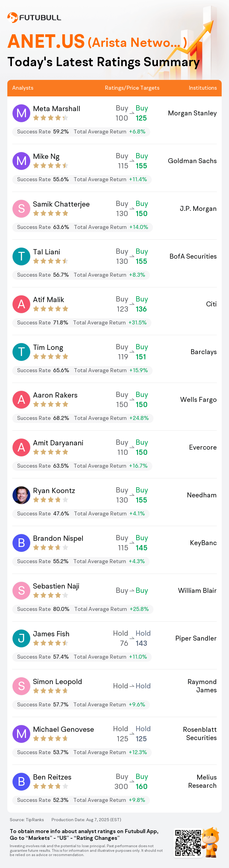Screen dimensions: 229x868
Task: Open the Morgan Stanley institution
Action: click(x=192, y=113)
